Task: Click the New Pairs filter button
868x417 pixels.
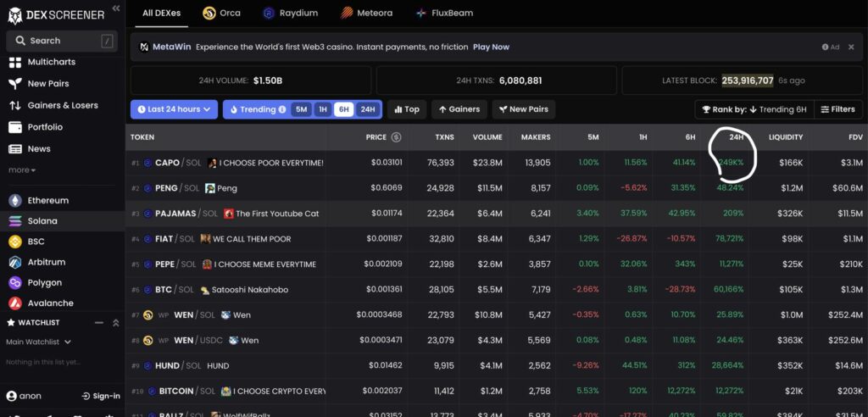Action: pos(523,109)
